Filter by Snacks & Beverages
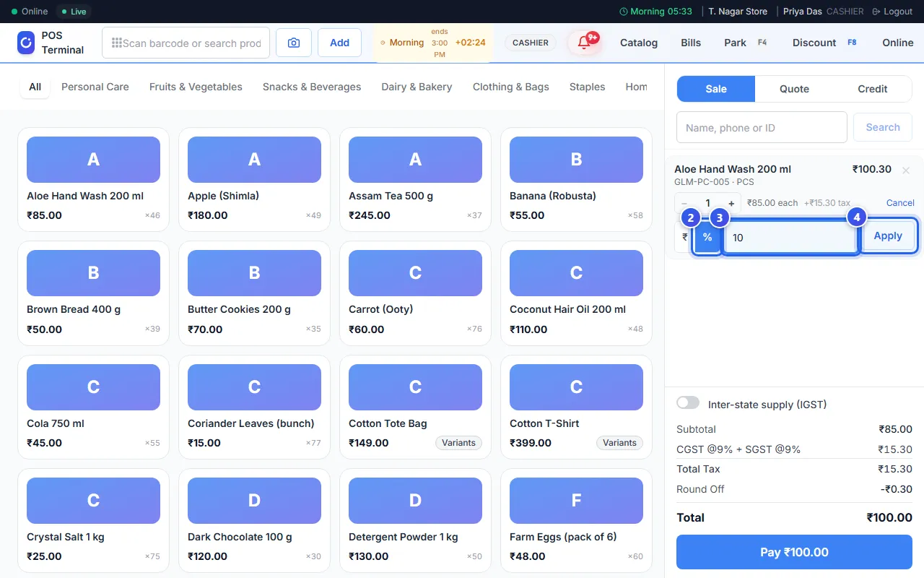This screenshot has height=578, width=924. (312, 87)
